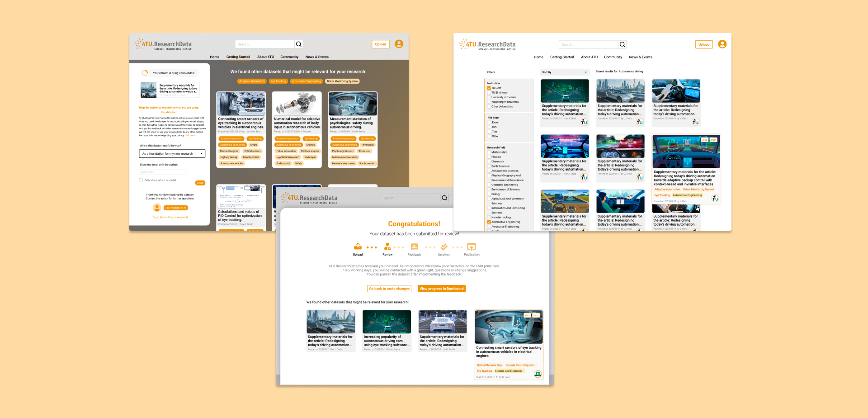Click the 'Remote Control System' tag
The height and width of the screenshot is (418, 868).
pyautogui.click(x=520, y=365)
